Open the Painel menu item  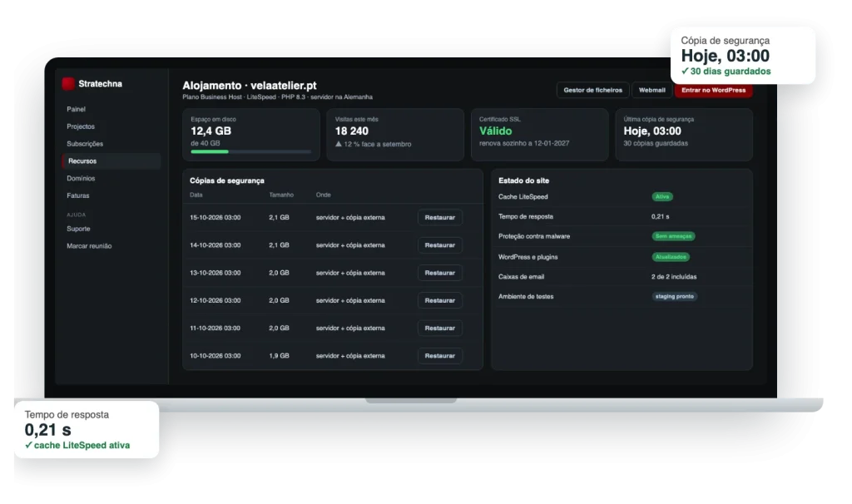(x=76, y=109)
